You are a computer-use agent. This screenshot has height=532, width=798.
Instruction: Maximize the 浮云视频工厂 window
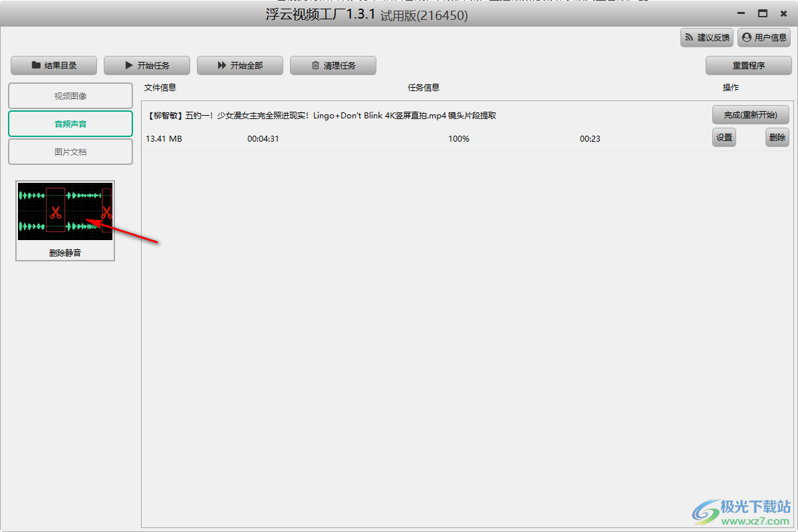[x=763, y=13]
